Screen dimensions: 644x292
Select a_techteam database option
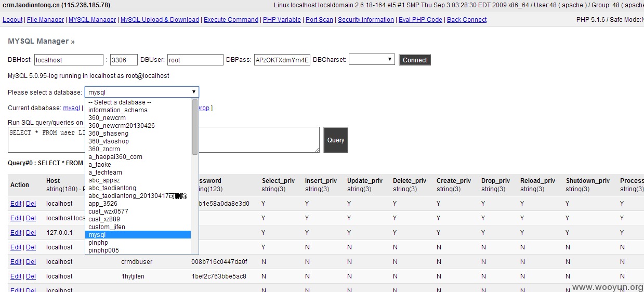[x=138, y=172]
